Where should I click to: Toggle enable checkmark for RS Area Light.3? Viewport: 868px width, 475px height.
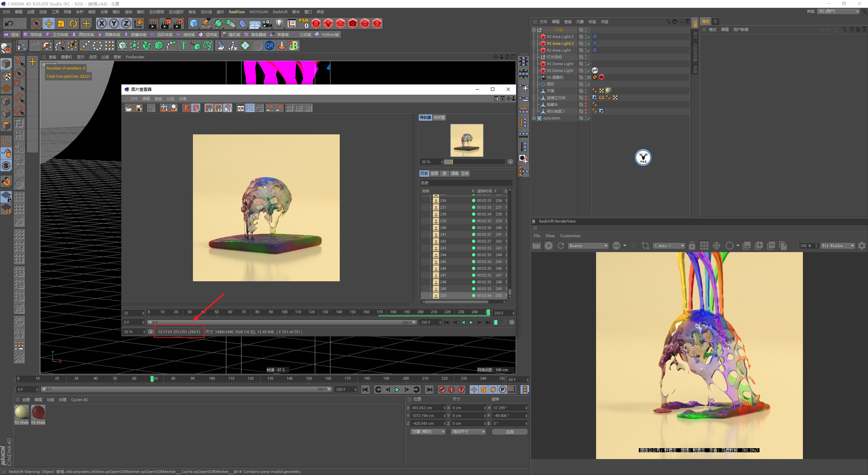click(589, 37)
